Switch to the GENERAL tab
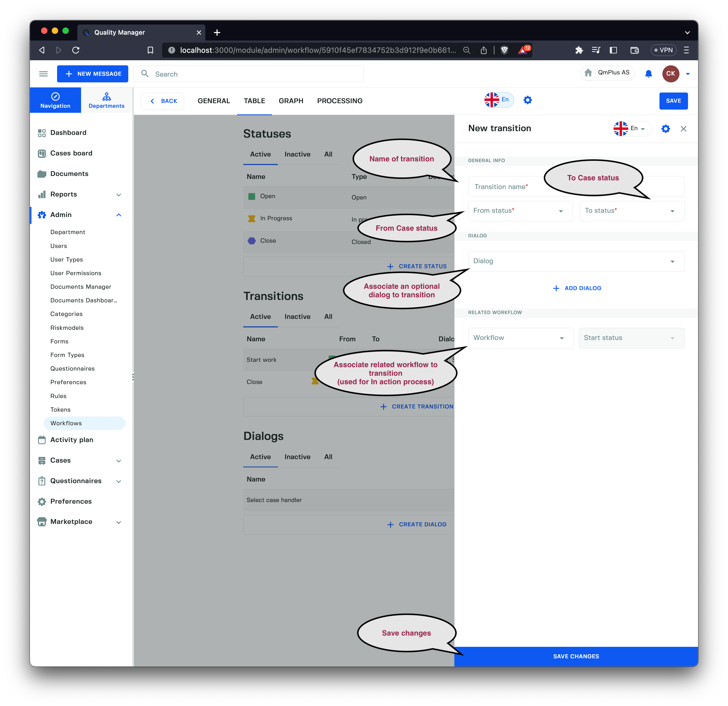This screenshot has height=706, width=728. (x=214, y=101)
